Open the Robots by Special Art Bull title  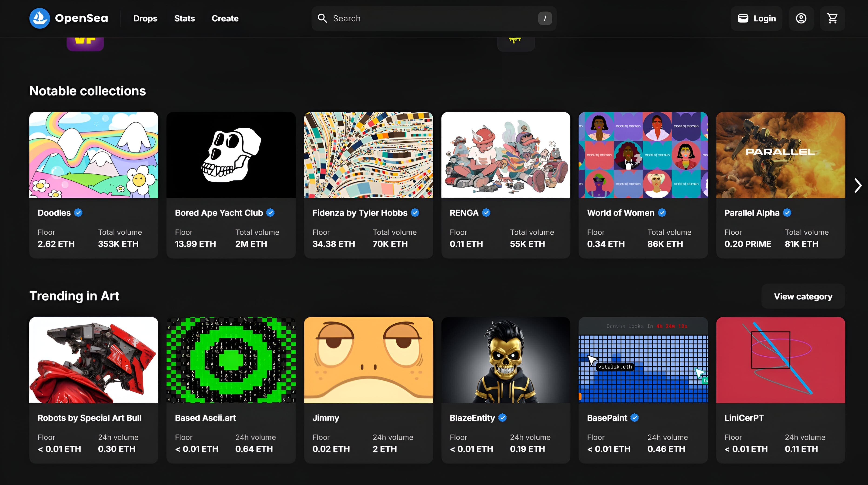(x=90, y=418)
